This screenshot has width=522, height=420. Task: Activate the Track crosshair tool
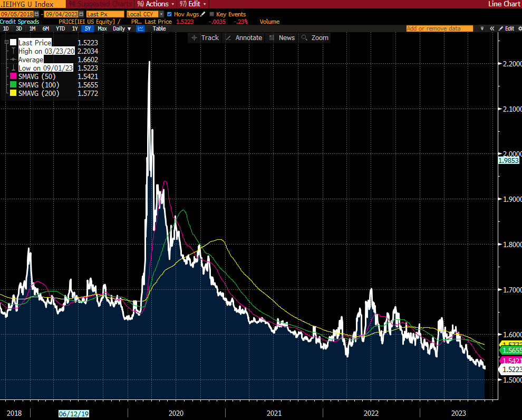coord(205,38)
